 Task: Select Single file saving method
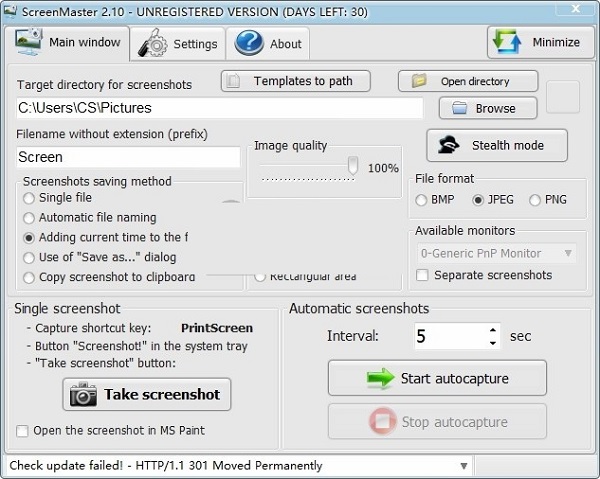pyautogui.click(x=29, y=198)
